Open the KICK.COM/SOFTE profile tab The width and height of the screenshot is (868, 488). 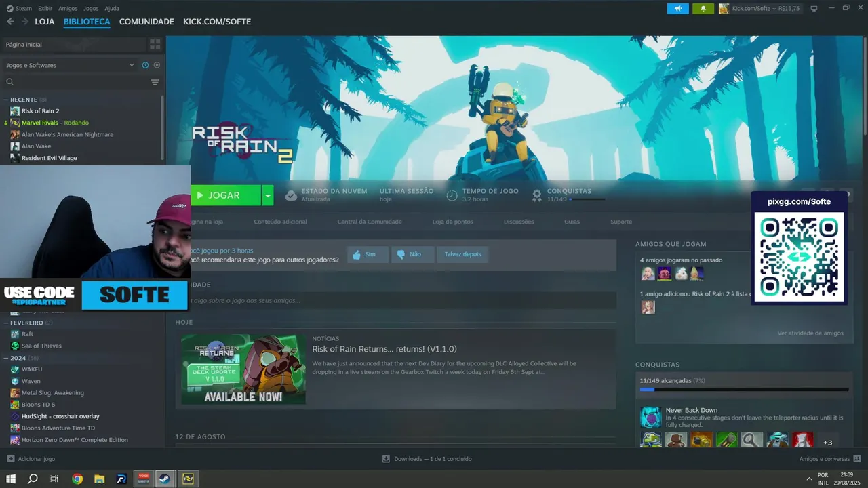[217, 22]
